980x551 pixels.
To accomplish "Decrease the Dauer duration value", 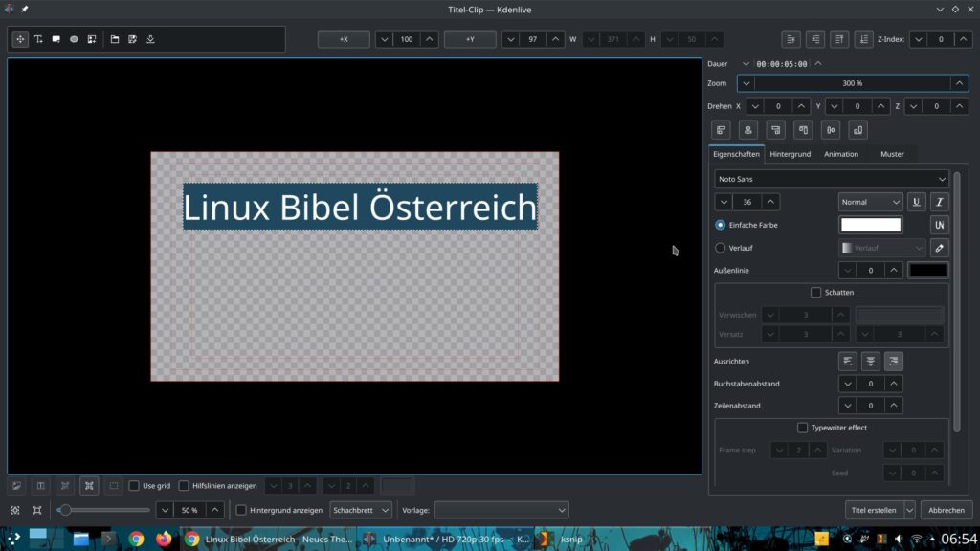I will (745, 64).
